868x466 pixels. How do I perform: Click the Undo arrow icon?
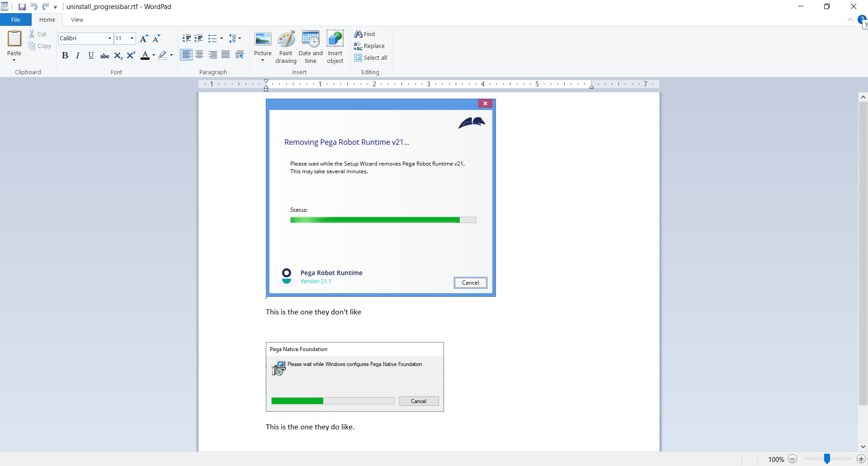tap(34, 7)
